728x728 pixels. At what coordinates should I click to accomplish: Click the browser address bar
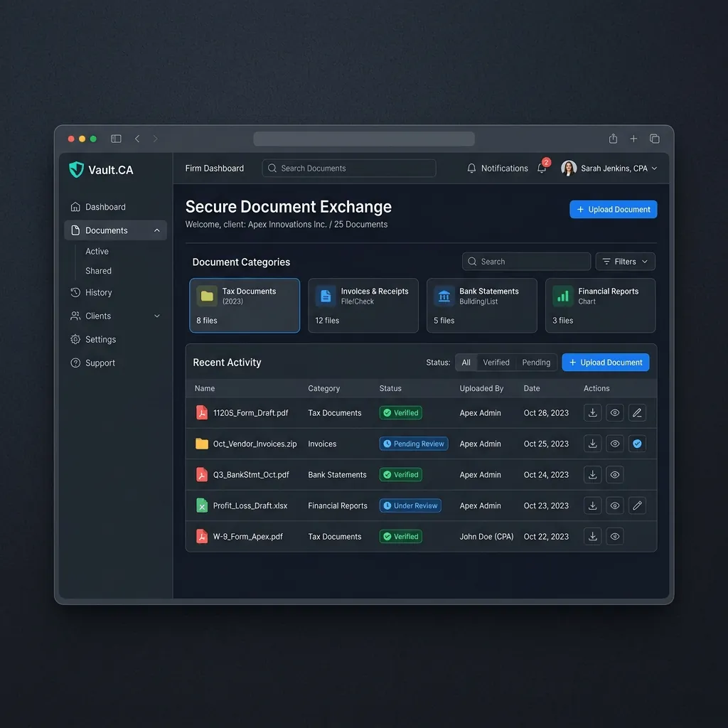click(363, 139)
